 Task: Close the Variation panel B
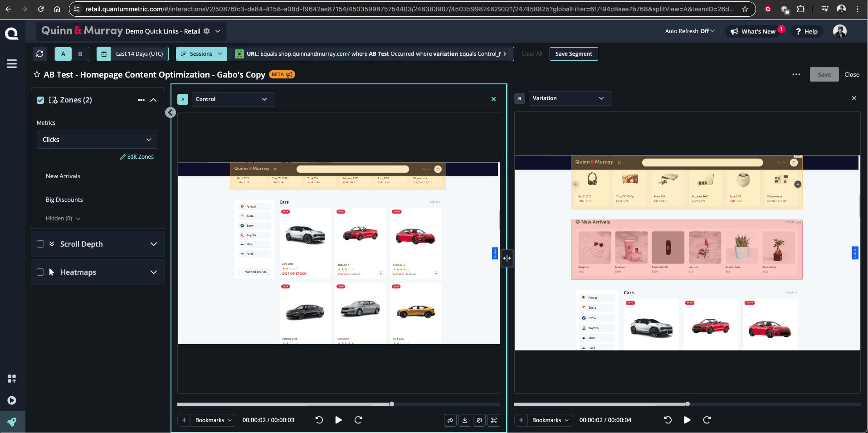pos(854,98)
